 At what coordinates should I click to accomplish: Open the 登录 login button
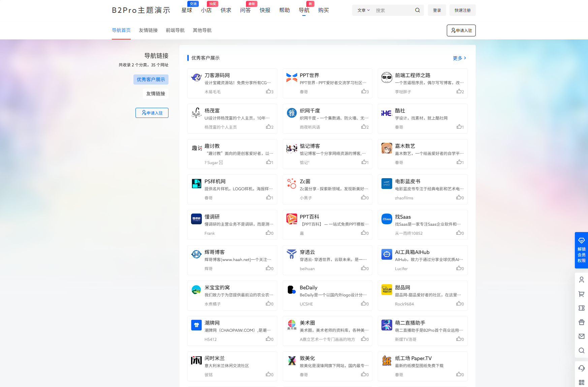tap(437, 10)
